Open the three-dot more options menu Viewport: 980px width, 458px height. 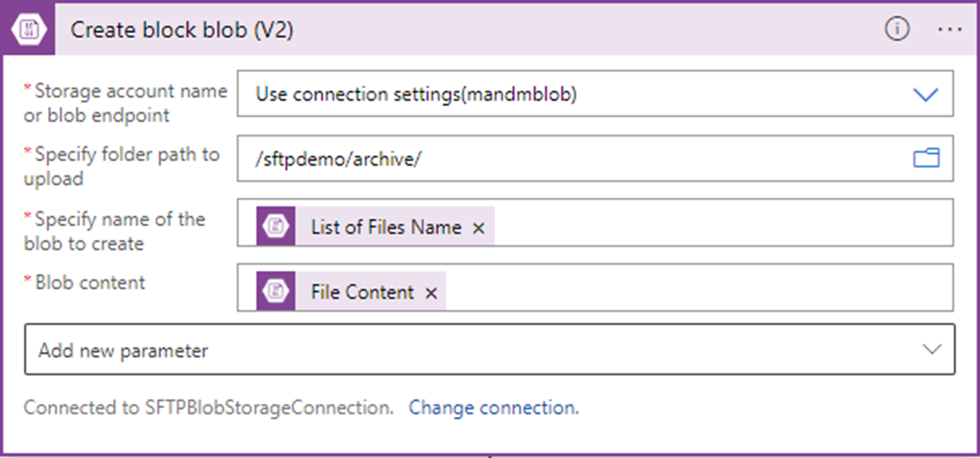point(950,29)
